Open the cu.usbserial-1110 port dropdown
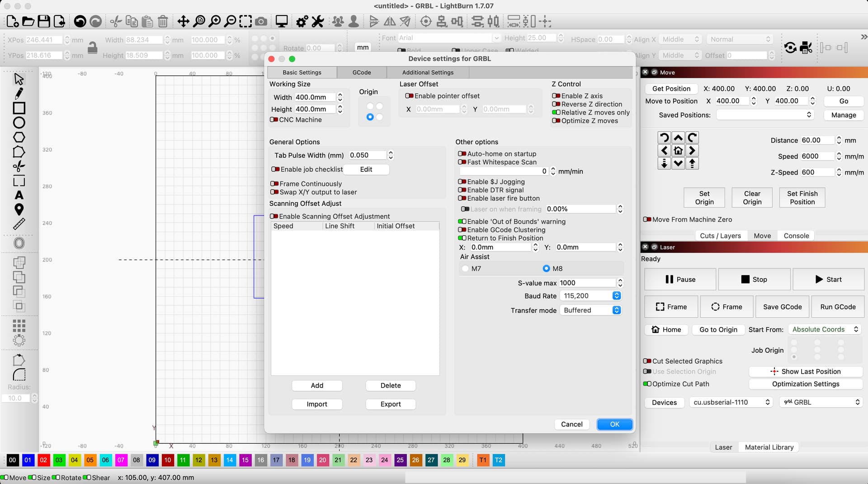 (x=731, y=402)
